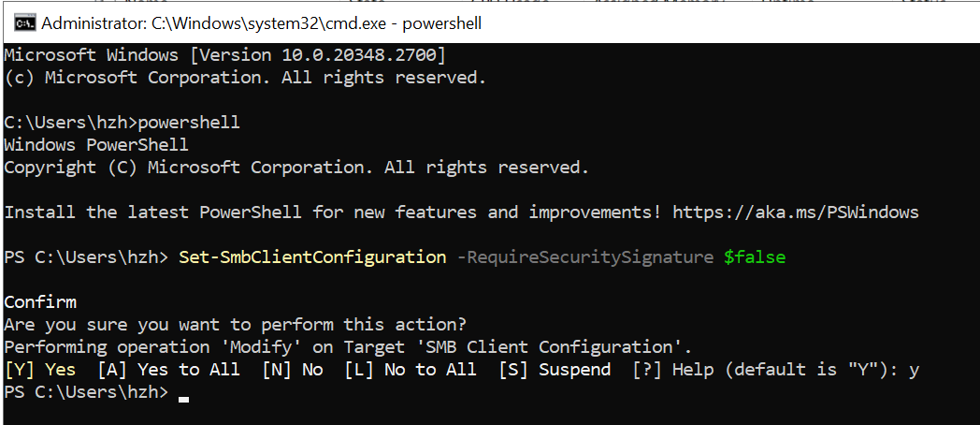Screen dimensions: 980x425
Task: Choose the [Y] Yes option
Action: (40, 370)
